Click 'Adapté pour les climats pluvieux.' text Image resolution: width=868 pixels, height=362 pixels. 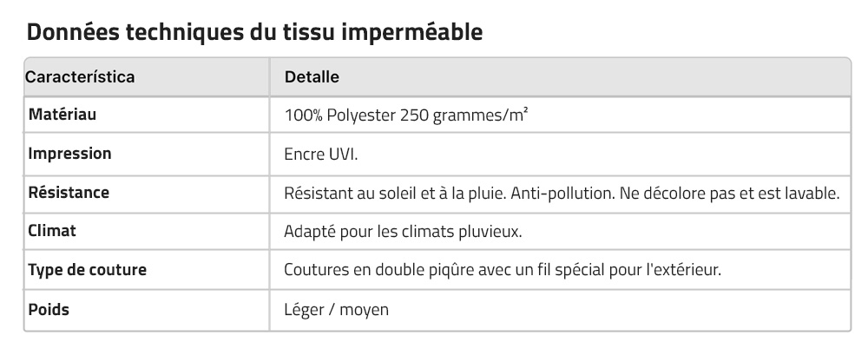(402, 233)
